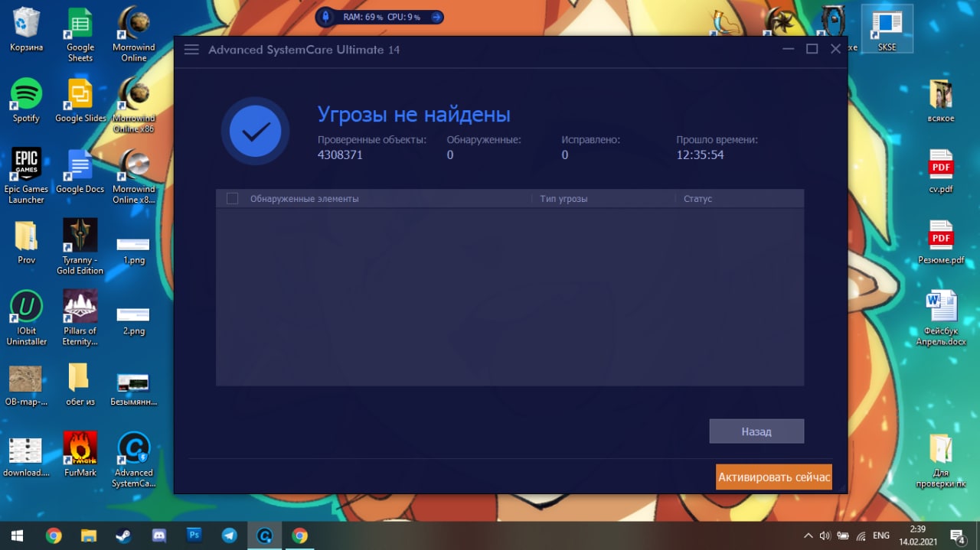The height and width of the screenshot is (550, 980).
Task: Open Morrowind Online desktop shortcut
Action: coord(134,35)
